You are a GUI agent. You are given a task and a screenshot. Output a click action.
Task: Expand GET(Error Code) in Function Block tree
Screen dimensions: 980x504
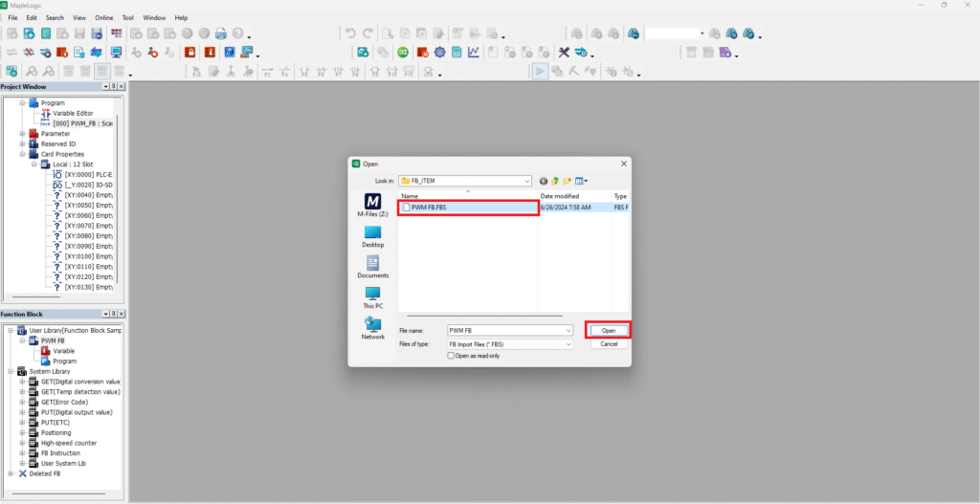pyautogui.click(x=23, y=403)
